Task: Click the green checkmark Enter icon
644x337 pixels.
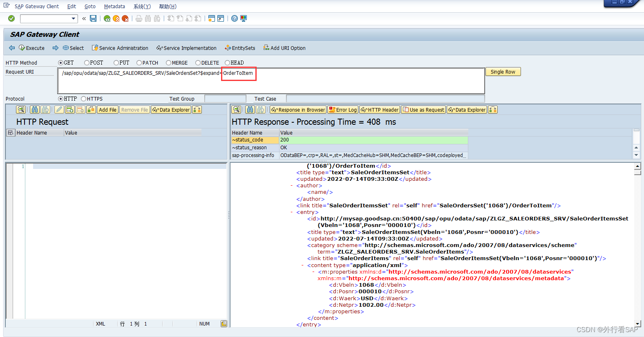Action: 11,18
